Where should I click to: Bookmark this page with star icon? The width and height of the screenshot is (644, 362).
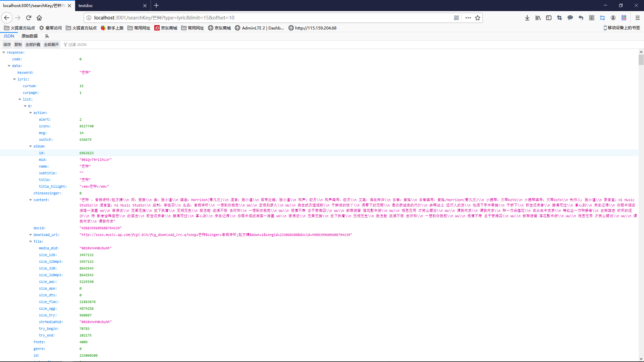(x=478, y=18)
